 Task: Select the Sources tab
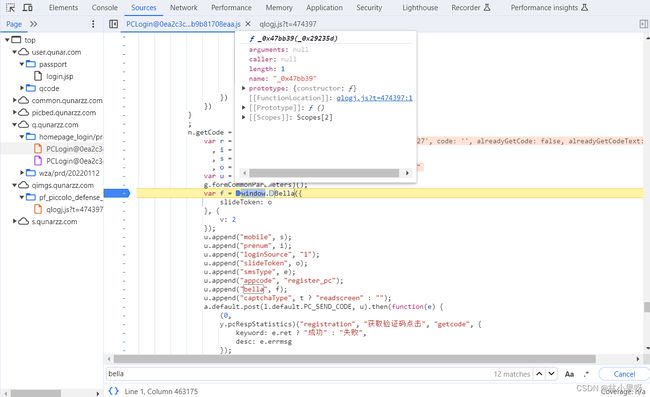pos(143,7)
